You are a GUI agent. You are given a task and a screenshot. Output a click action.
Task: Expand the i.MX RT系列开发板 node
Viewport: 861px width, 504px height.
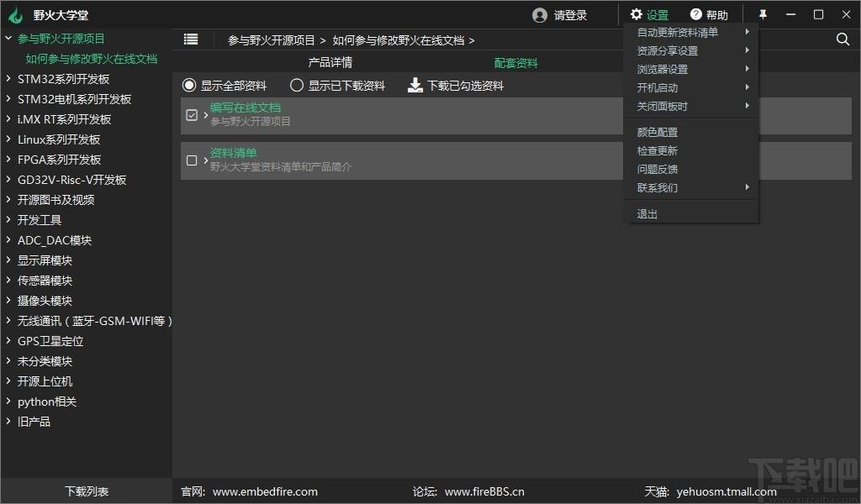(8, 119)
